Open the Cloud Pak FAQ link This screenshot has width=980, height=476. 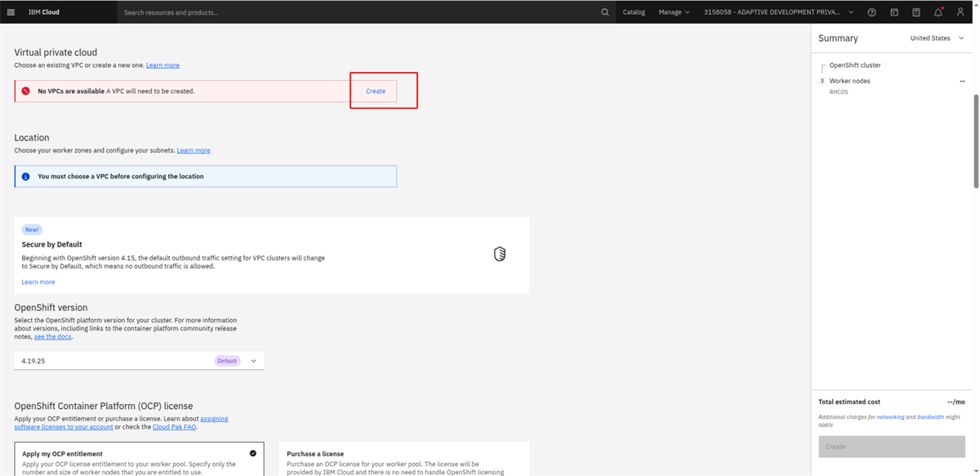click(174, 427)
